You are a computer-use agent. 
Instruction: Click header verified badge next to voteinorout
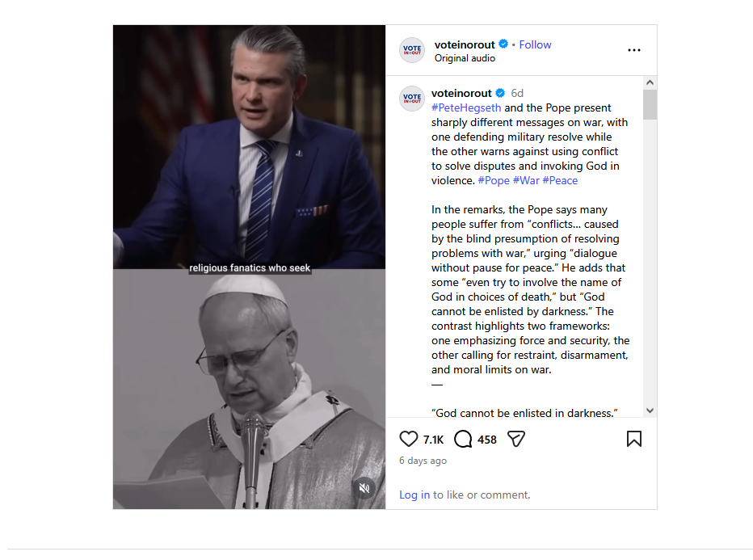point(503,44)
